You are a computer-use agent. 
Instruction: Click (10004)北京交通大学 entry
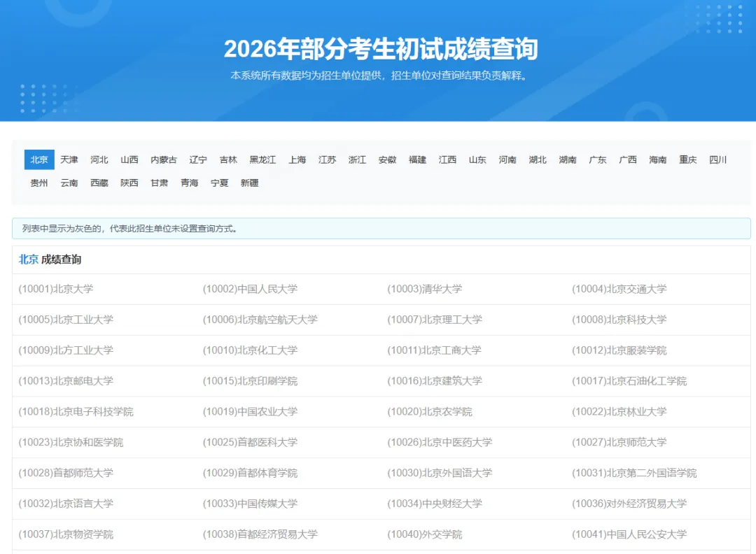click(x=619, y=289)
